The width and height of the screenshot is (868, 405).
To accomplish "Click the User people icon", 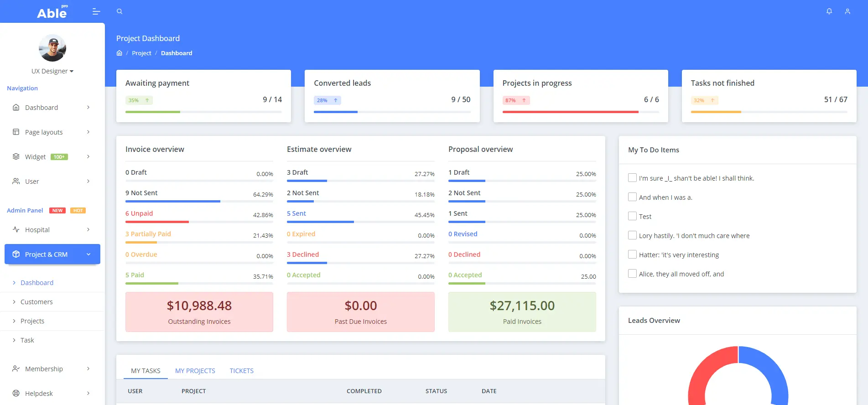I will pyautogui.click(x=16, y=181).
